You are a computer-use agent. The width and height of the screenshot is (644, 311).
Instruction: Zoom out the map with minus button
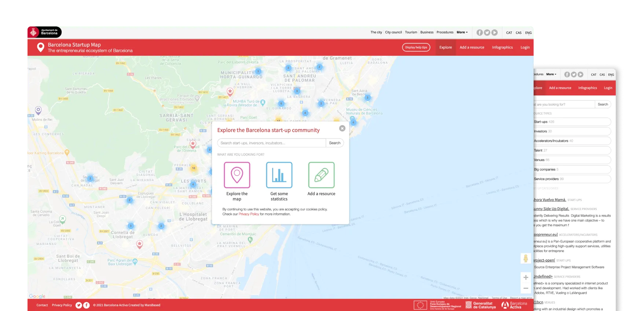[x=526, y=288]
